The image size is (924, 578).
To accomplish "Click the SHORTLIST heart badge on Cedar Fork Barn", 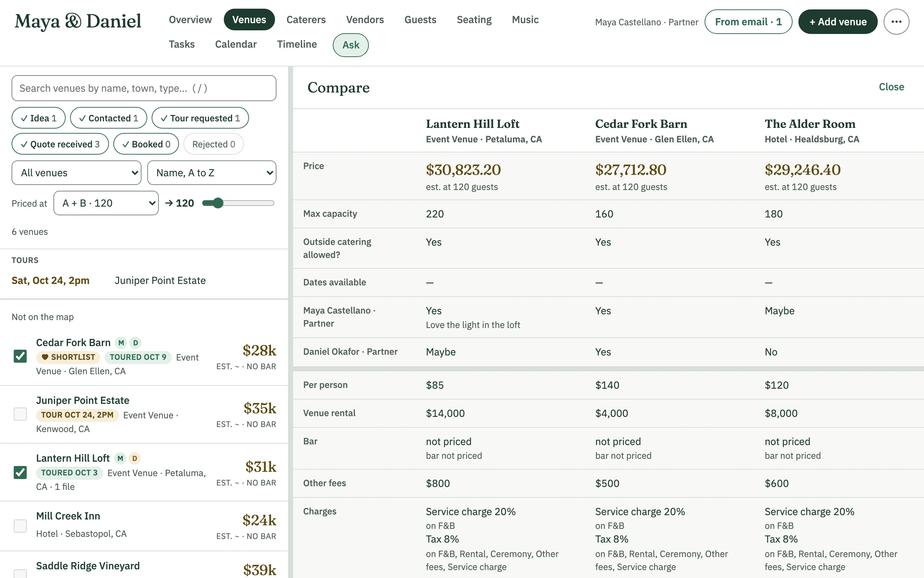I will [x=68, y=357].
